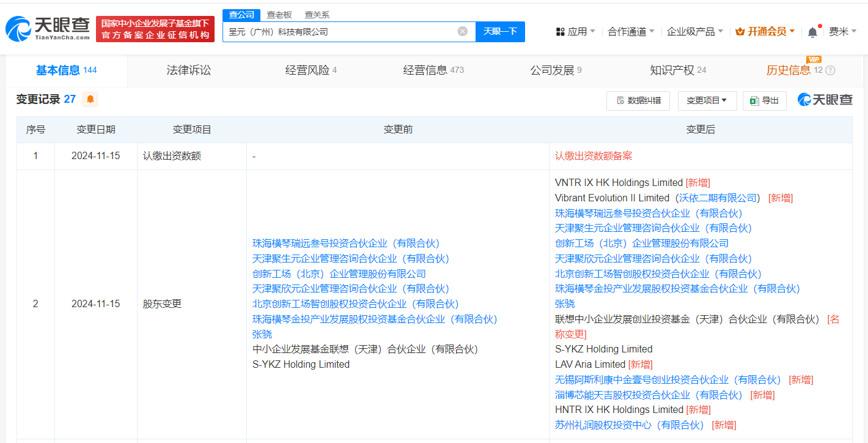
Task: Open the 企业级产品 dropdown menu
Action: [695, 32]
